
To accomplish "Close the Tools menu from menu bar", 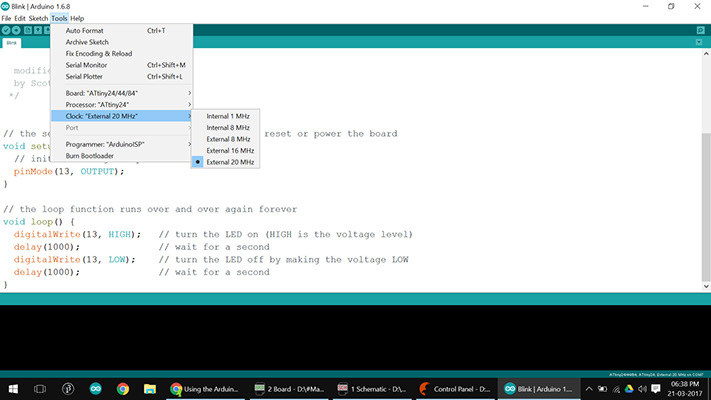I will (x=59, y=19).
